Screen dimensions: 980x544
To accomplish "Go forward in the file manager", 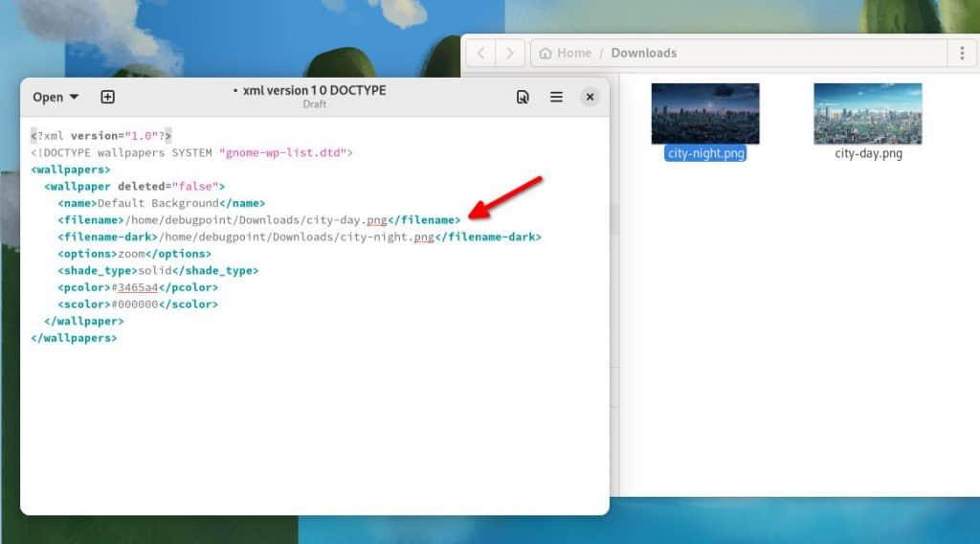I will pos(511,53).
